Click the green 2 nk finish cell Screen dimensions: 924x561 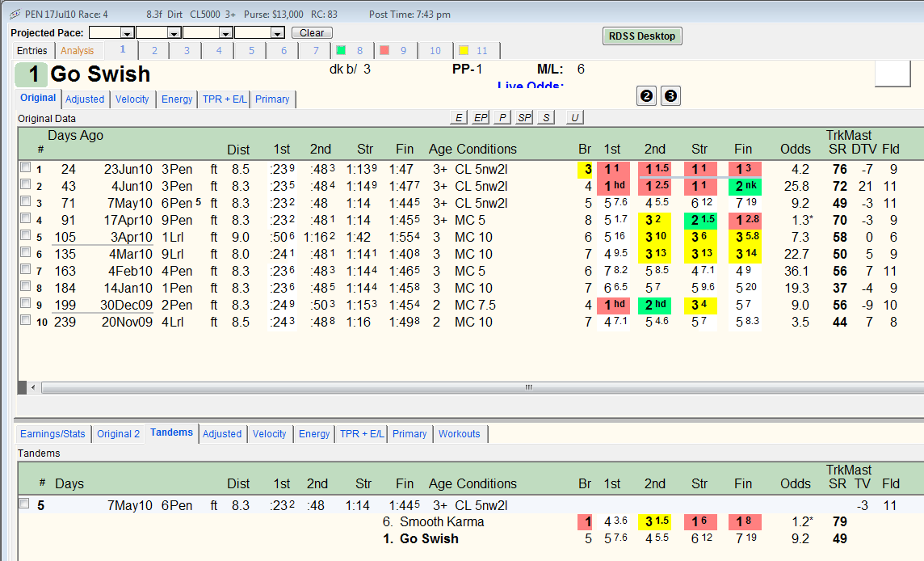click(745, 187)
